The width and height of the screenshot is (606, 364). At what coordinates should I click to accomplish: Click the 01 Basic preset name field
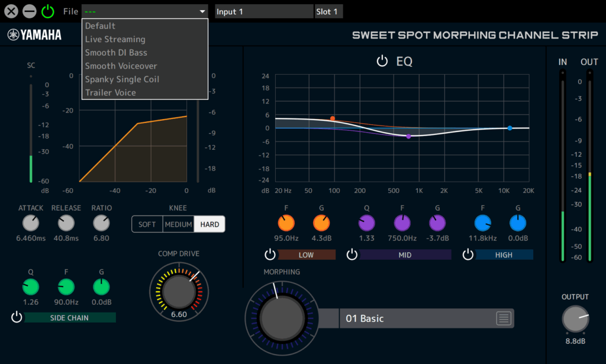tap(414, 318)
